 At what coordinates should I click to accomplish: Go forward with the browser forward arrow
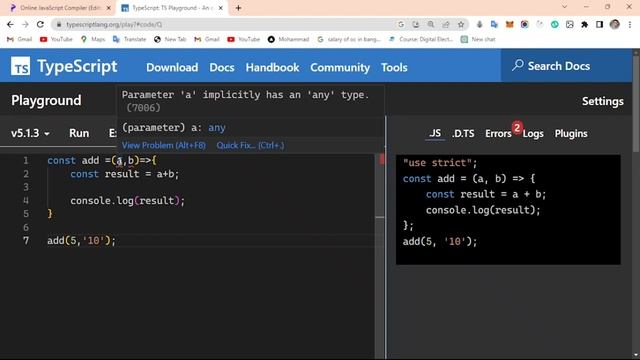(x=25, y=24)
